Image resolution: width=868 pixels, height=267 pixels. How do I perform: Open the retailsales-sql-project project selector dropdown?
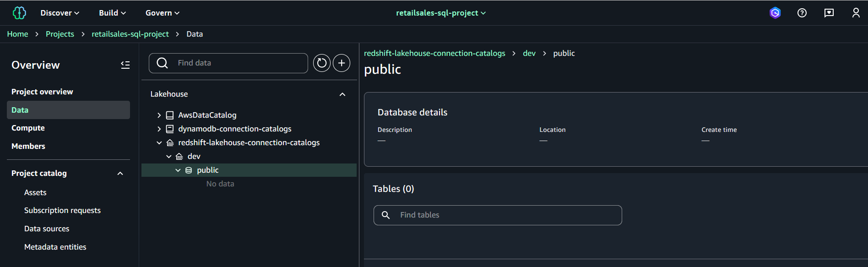[x=440, y=13]
